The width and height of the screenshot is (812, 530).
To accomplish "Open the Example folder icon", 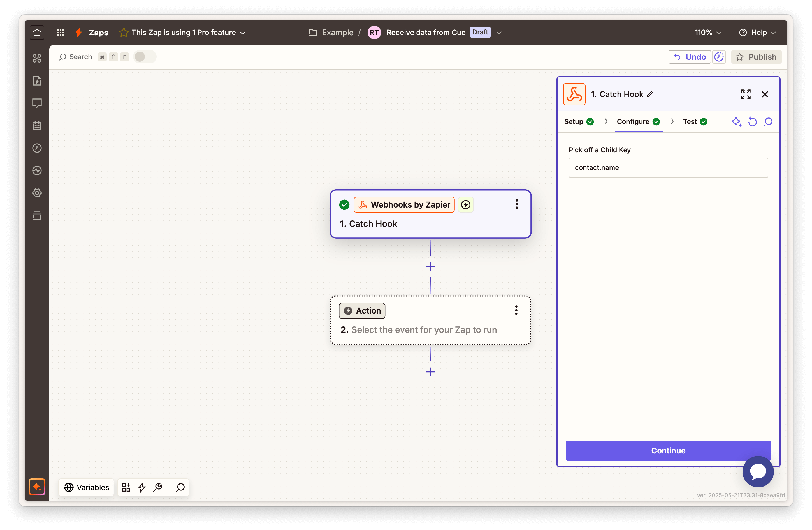I will [x=312, y=33].
